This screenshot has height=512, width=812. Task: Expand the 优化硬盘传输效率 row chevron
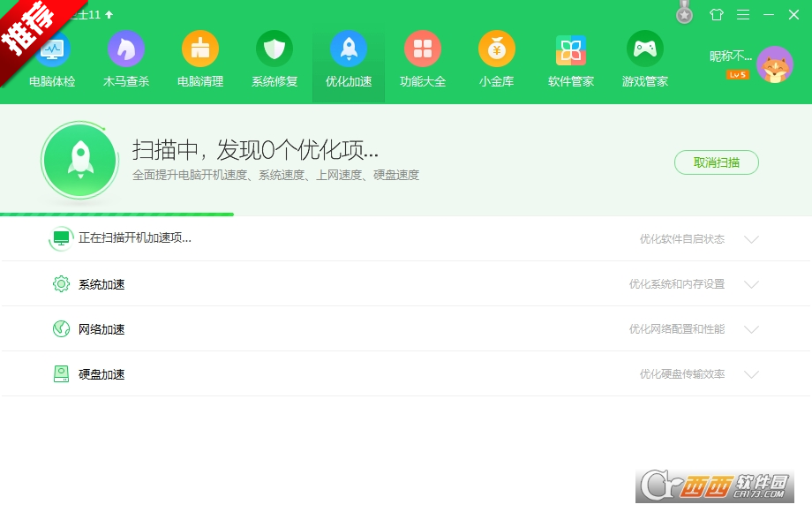tap(751, 374)
